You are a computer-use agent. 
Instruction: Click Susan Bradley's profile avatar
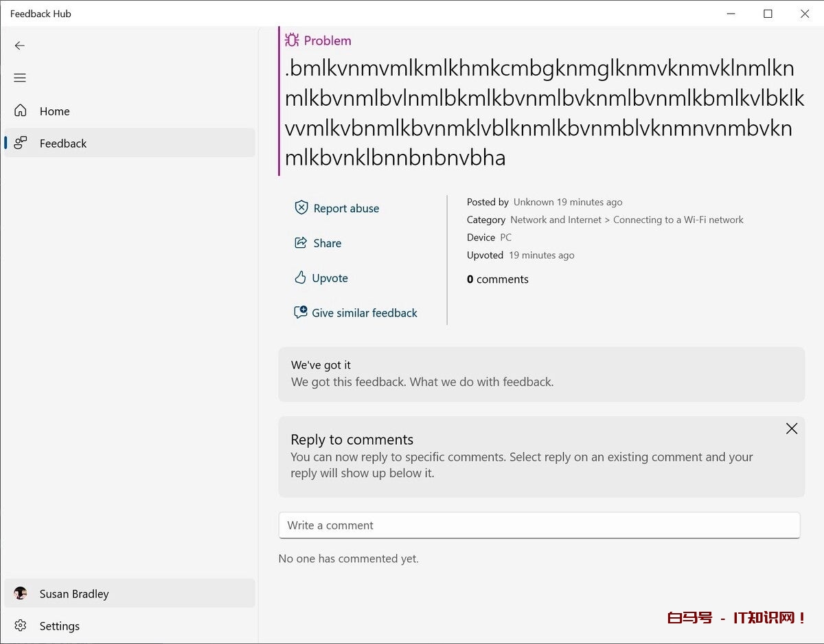tap(21, 593)
